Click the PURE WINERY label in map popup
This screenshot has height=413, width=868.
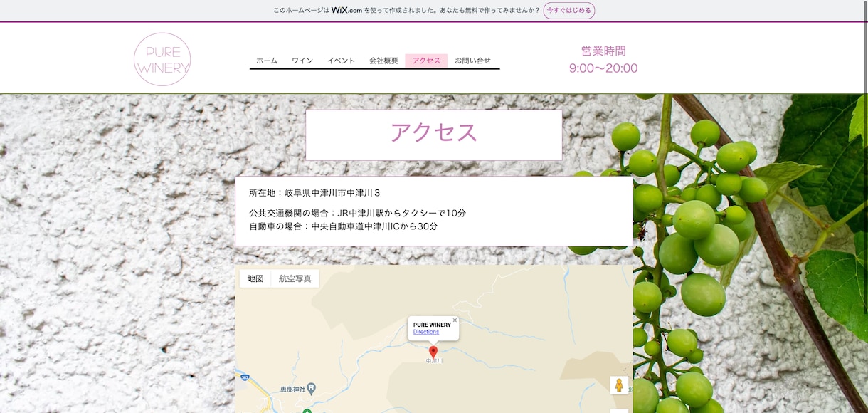pos(432,325)
